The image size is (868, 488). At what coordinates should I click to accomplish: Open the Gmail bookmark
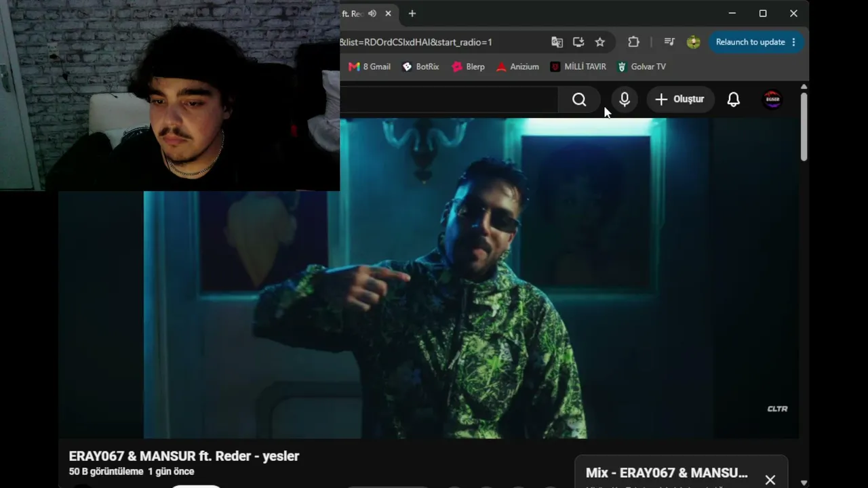[370, 66]
